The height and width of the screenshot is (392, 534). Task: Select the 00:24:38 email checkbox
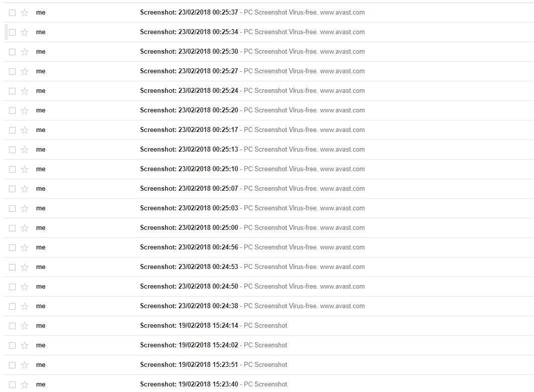coord(12,306)
